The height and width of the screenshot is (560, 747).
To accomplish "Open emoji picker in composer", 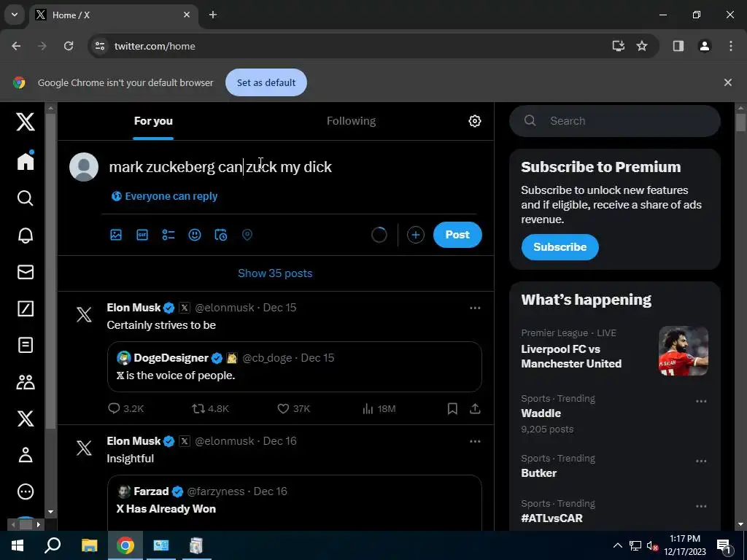I will click(194, 235).
